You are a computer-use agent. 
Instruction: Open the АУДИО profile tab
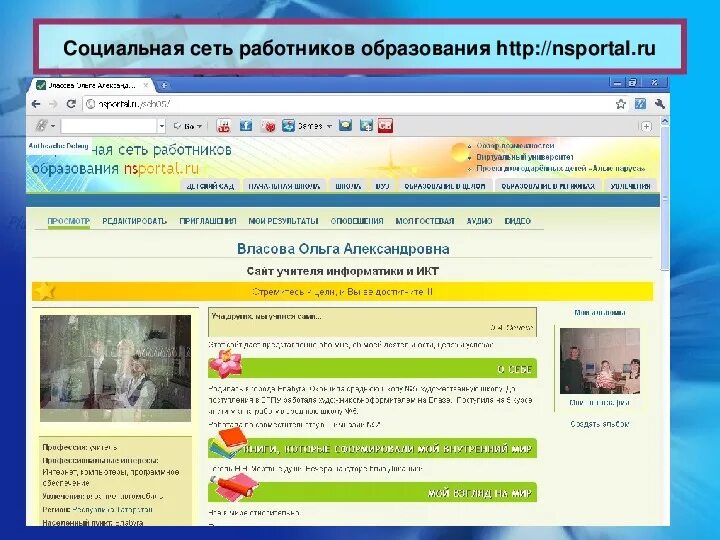[479, 221]
